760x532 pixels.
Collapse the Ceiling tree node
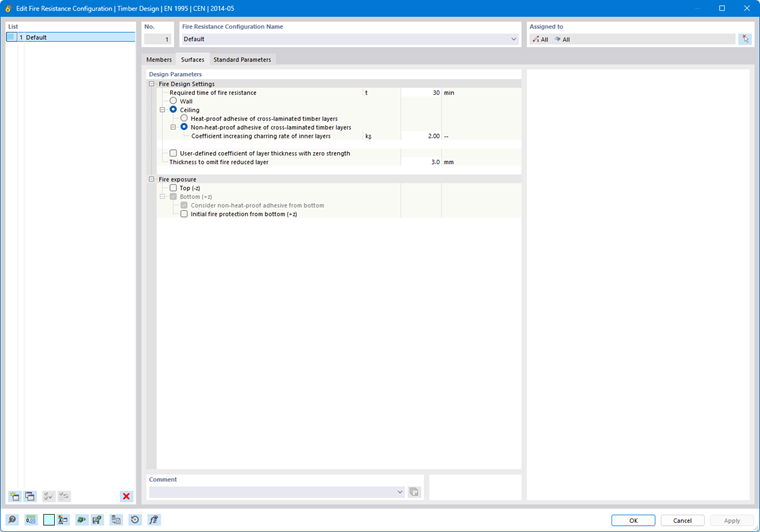pos(162,110)
